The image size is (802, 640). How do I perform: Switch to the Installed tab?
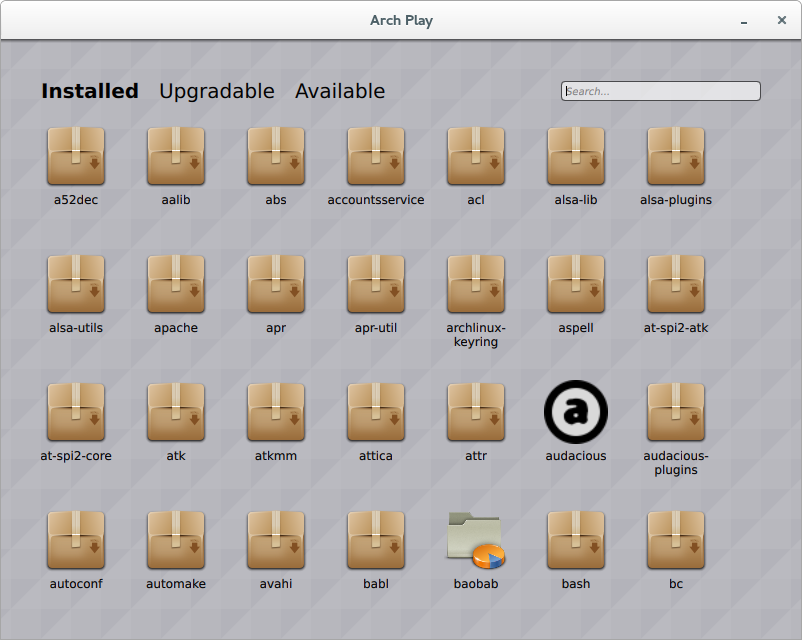click(90, 91)
